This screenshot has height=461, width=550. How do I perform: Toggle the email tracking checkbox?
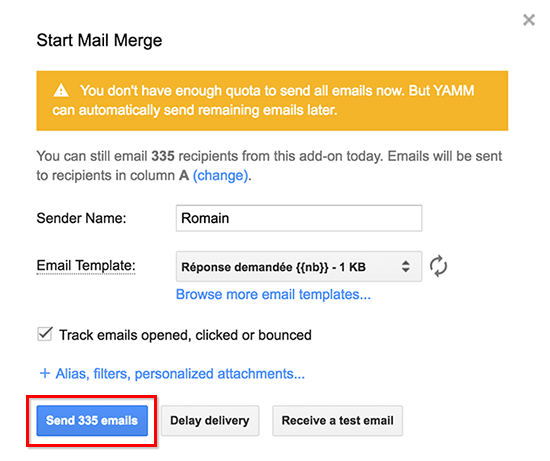(x=45, y=334)
